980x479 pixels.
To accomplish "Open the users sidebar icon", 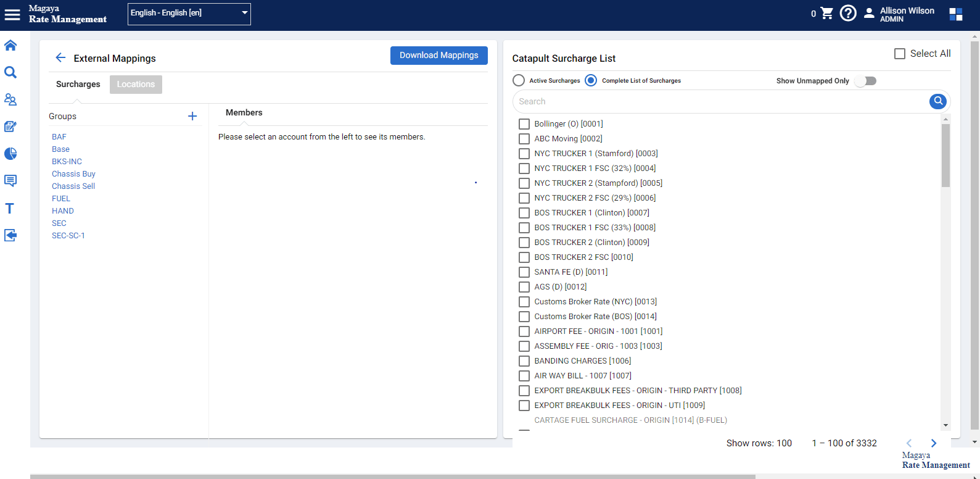I will pyautogui.click(x=10, y=99).
